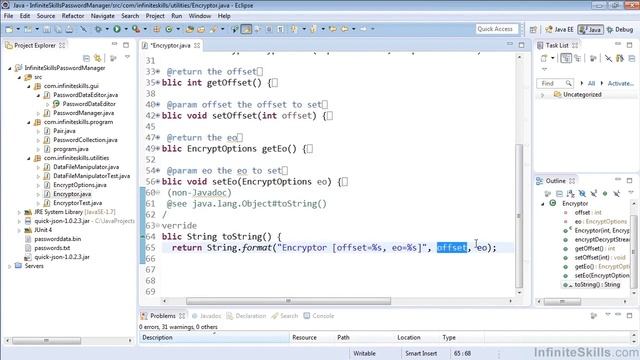The height and width of the screenshot is (360, 640).
Task: Open the Run button dropdown arrow
Action: tap(125, 29)
